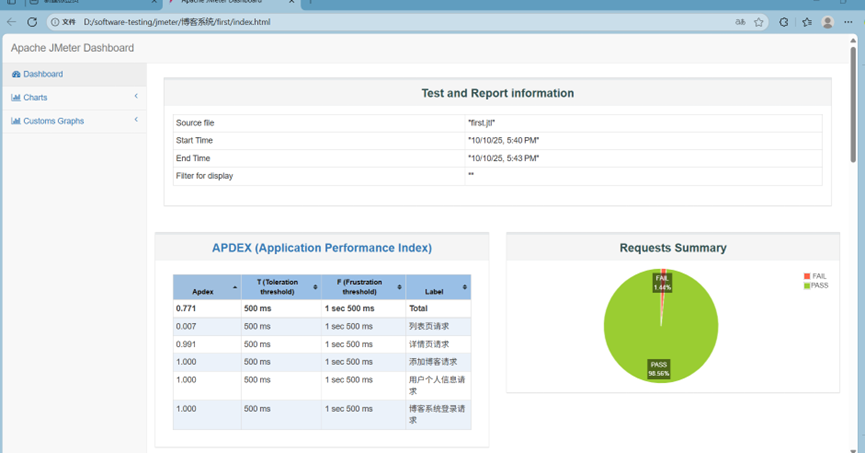Sort the table by the Apdex column
The image size is (865, 453).
(207, 287)
